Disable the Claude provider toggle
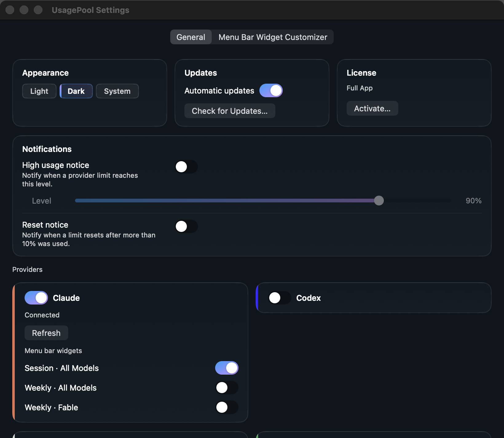504x438 pixels. (36, 298)
